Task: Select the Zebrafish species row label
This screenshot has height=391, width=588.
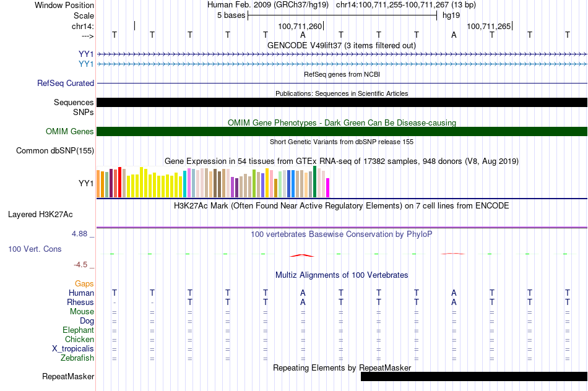Action: click(77, 358)
